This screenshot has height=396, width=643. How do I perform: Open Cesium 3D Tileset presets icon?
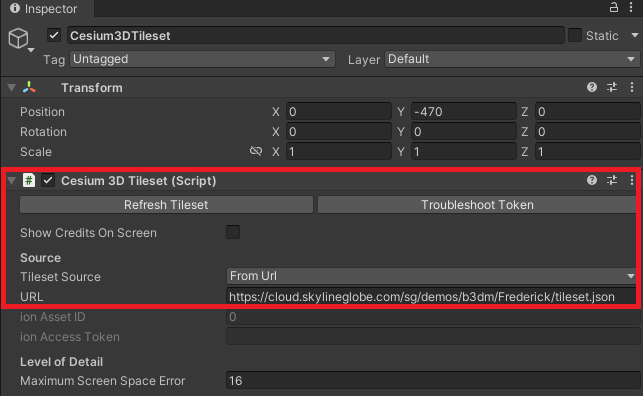point(612,180)
